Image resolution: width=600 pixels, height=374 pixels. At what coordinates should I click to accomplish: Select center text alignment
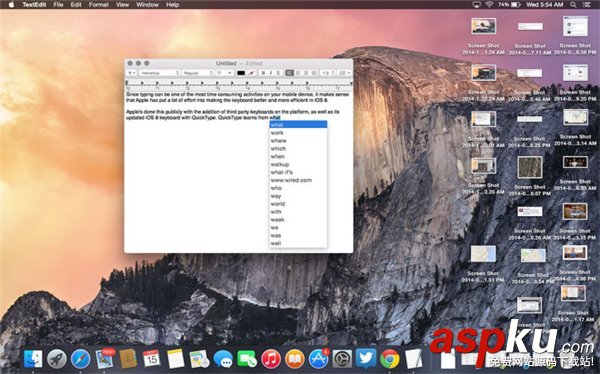pos(298,73)
